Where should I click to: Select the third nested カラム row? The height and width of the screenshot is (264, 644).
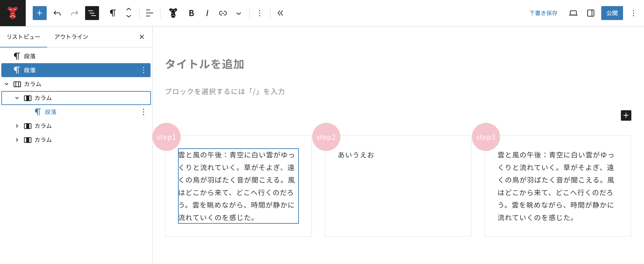tap(76, 140)
